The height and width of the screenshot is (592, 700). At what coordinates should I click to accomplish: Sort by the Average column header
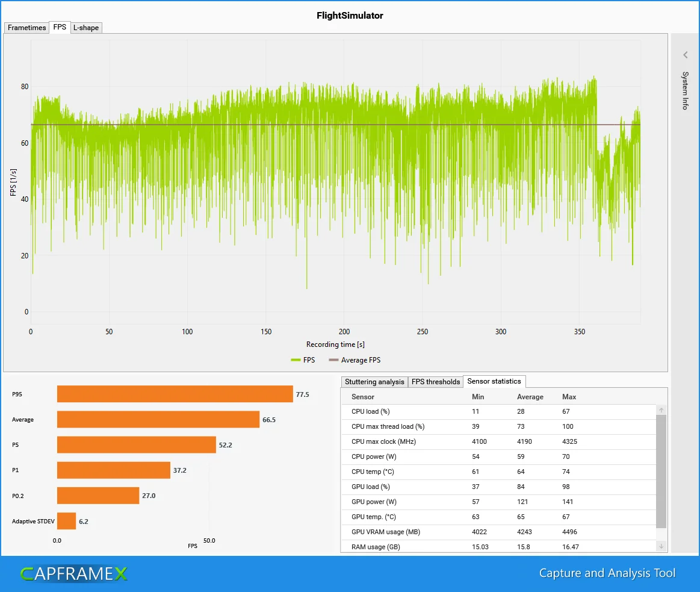[530, 396]
